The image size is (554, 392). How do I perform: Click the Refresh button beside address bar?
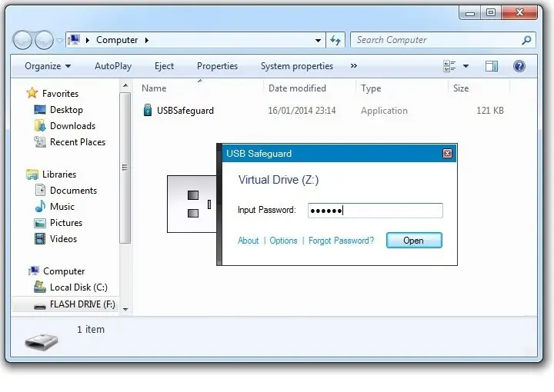tap(335, 40)
